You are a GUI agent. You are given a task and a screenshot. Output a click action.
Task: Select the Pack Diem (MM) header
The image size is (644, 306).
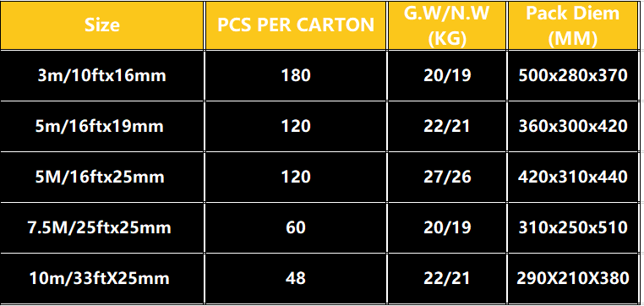pos(572,25)
